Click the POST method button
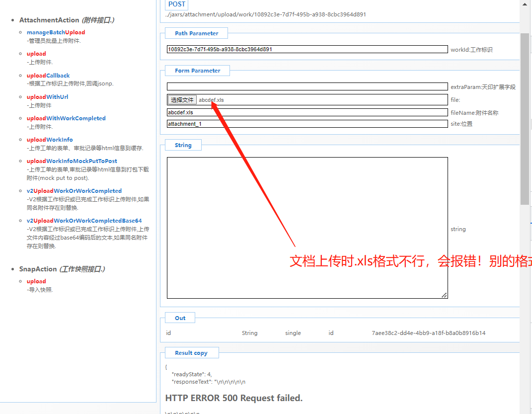This screenshot has width=532, height=414. 176,4
